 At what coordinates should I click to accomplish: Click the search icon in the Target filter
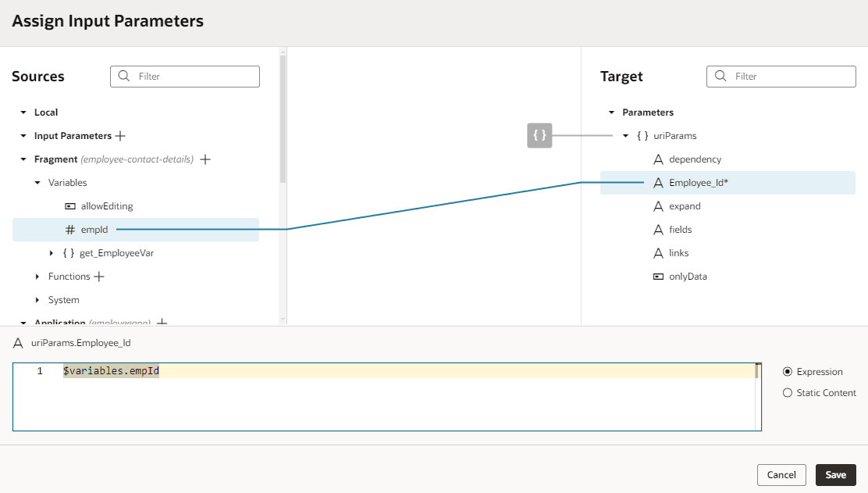point(720,76)
